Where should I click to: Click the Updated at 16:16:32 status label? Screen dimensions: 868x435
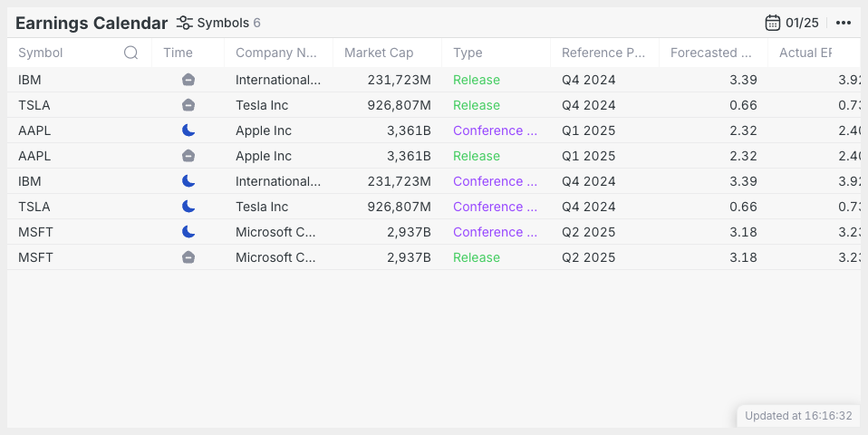click(x=798, y=416)
